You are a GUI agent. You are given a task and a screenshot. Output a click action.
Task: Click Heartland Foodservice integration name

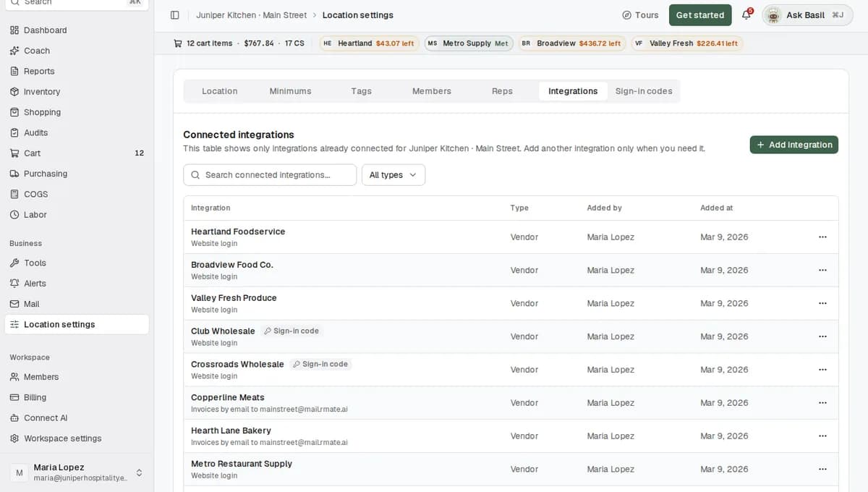click(238, 232)
